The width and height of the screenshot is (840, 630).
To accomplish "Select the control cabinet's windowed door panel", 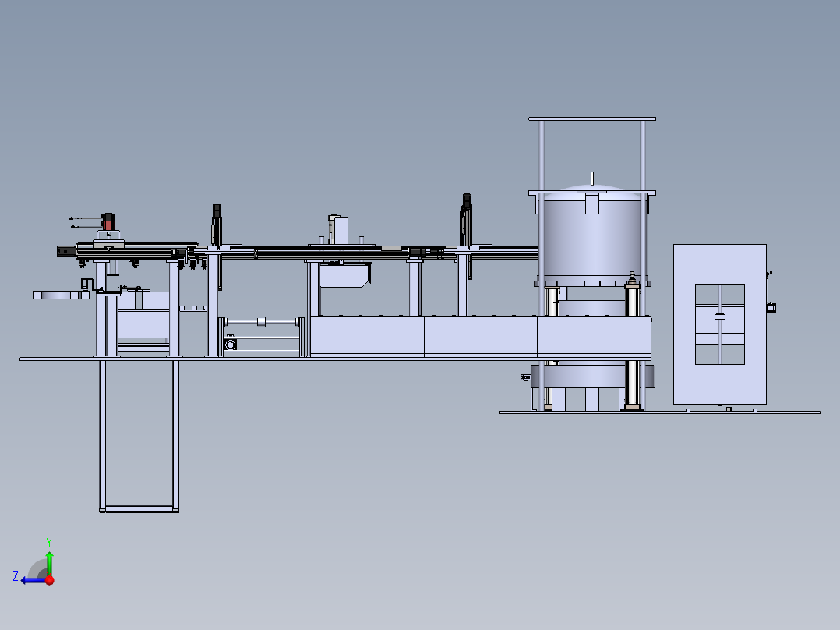I will 719,324.
